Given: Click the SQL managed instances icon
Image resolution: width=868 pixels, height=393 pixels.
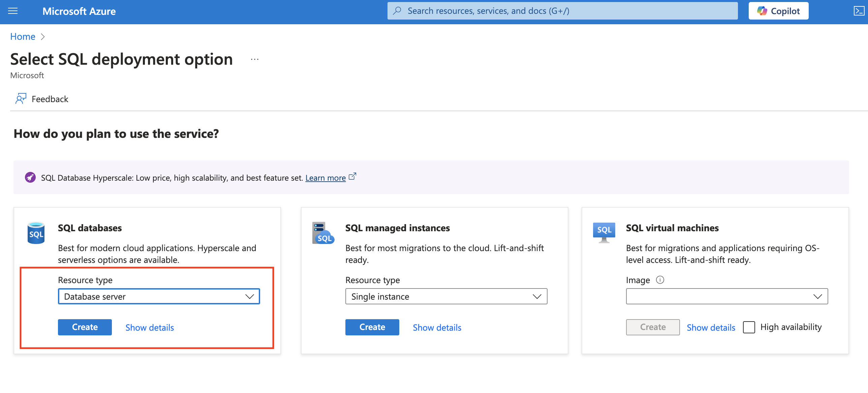Looking at the screenshot, I should (x=323, y=233).
